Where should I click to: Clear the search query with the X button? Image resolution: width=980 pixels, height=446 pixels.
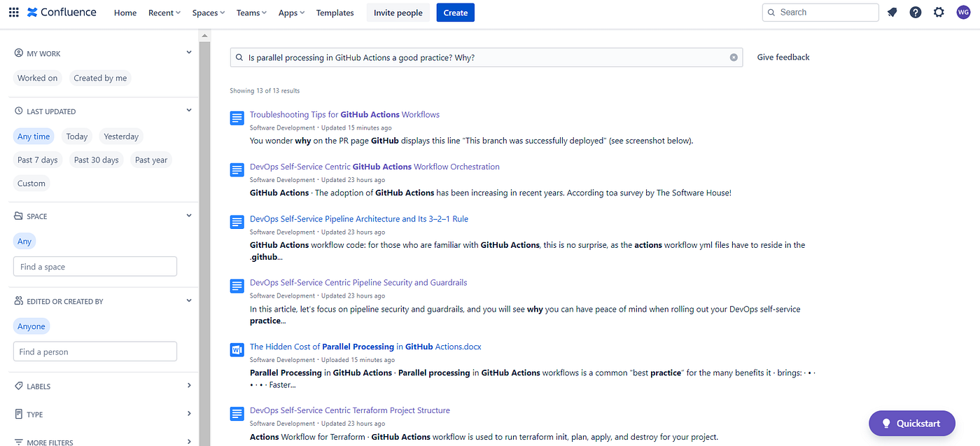[x=733, y=57]
